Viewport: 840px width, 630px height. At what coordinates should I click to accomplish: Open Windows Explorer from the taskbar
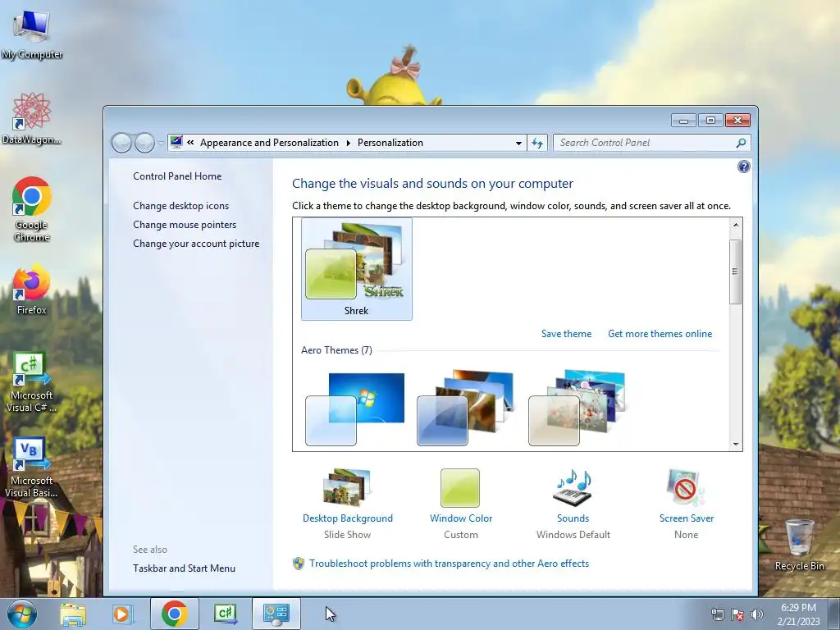73,614
